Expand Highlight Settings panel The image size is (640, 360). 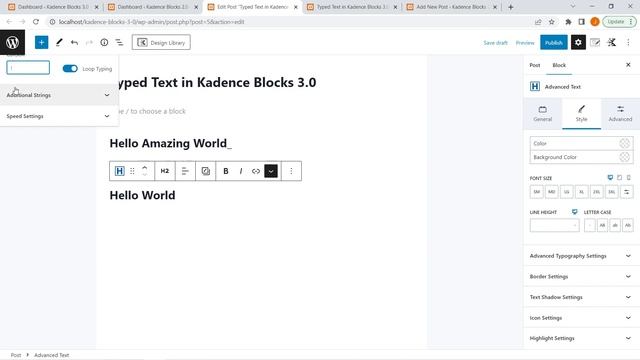[581, 338]
